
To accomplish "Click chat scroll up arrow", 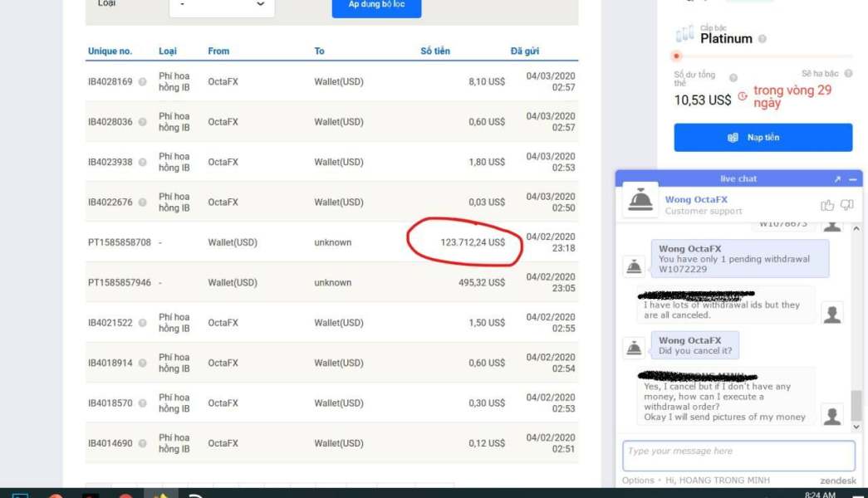I will tap(856, 228).
